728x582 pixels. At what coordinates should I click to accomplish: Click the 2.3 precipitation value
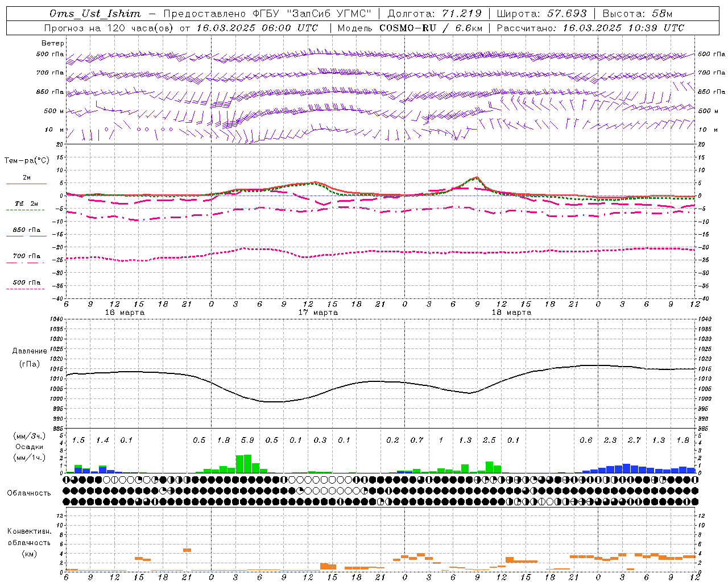point(610,440)
